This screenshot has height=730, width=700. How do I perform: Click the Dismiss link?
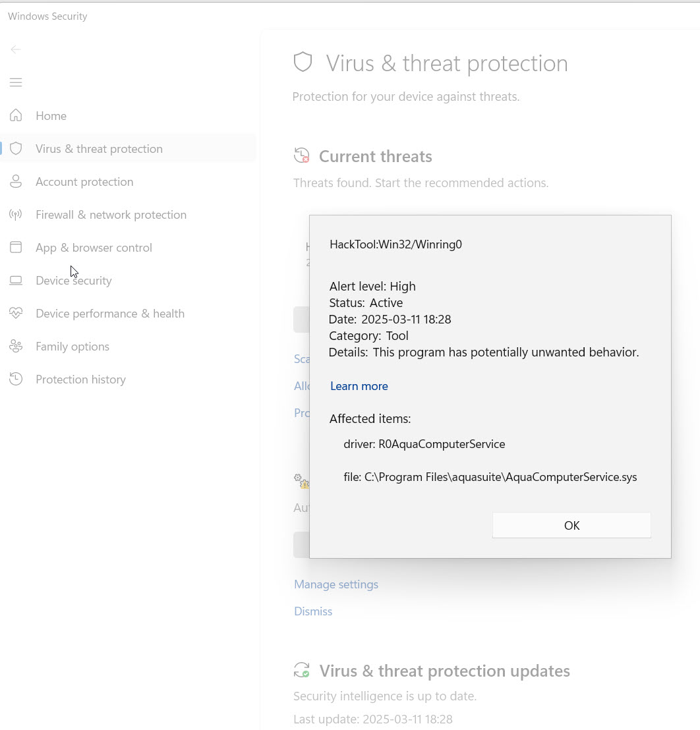coord(313,611)
